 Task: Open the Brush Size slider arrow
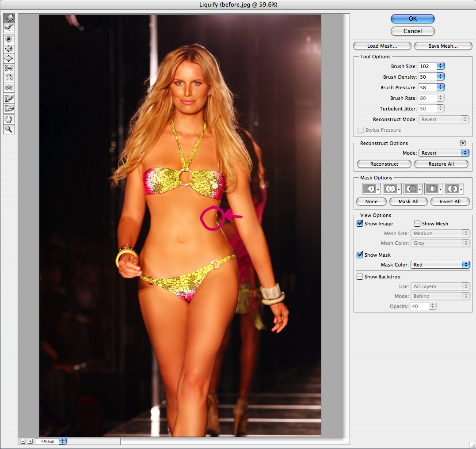pos(441,66)
